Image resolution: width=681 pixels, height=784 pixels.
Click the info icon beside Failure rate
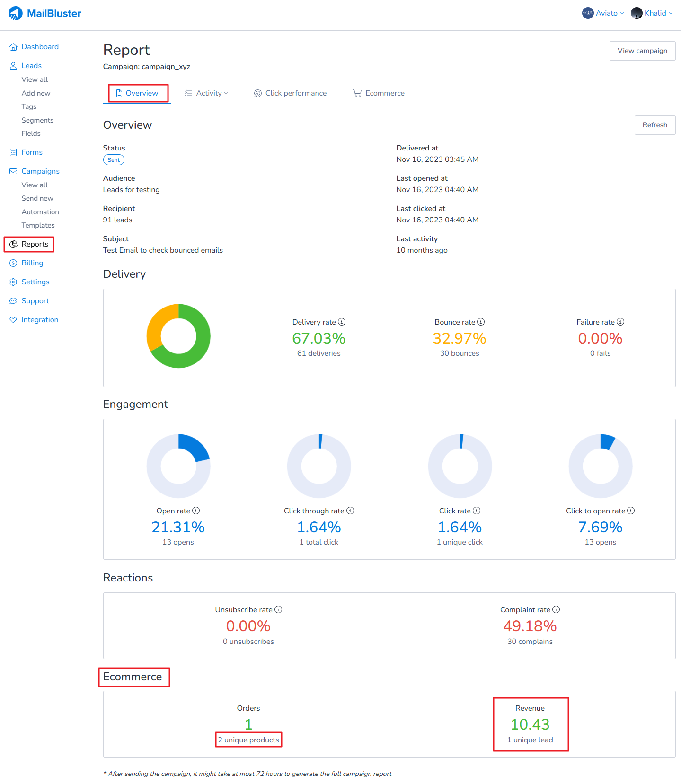tap(620, 322)
